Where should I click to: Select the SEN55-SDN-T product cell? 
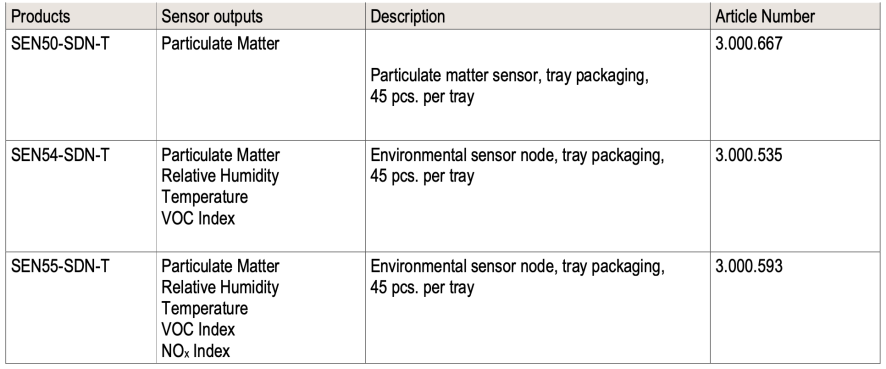click(x=81, y=307)
